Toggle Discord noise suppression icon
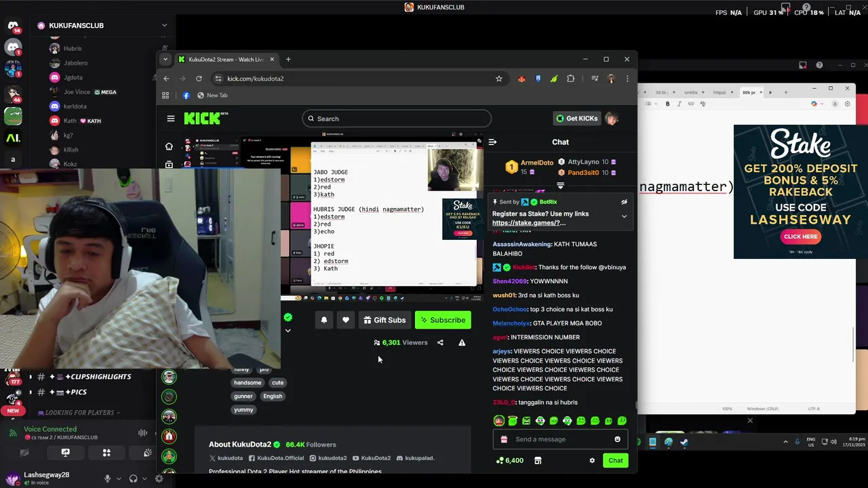The height and width of the screenshot is (488, 868). pos(142,433)
